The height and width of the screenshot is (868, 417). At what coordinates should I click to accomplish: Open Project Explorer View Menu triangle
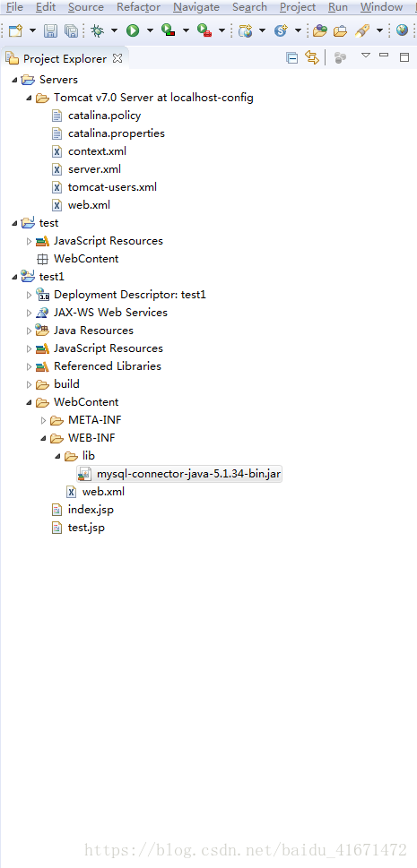365,56
